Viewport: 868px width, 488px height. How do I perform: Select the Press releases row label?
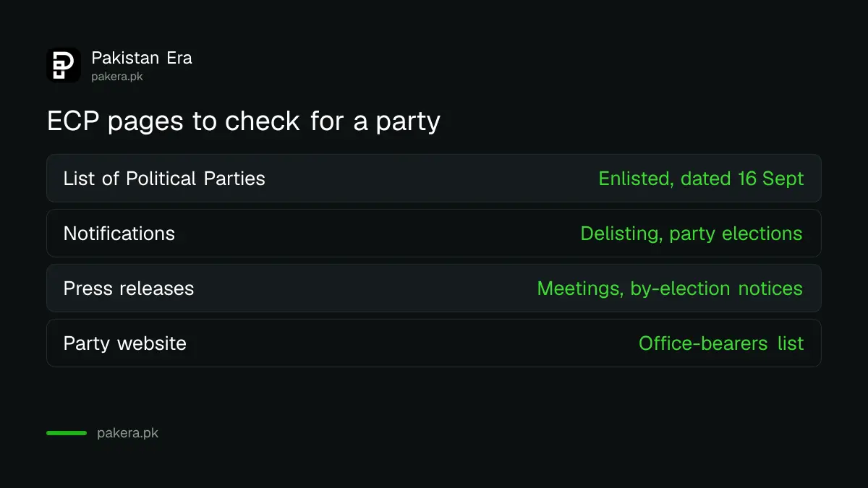coord(129,288)
